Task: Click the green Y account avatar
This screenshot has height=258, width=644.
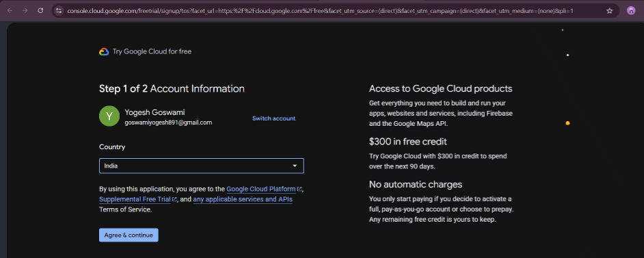Action: tap(109, 116)
